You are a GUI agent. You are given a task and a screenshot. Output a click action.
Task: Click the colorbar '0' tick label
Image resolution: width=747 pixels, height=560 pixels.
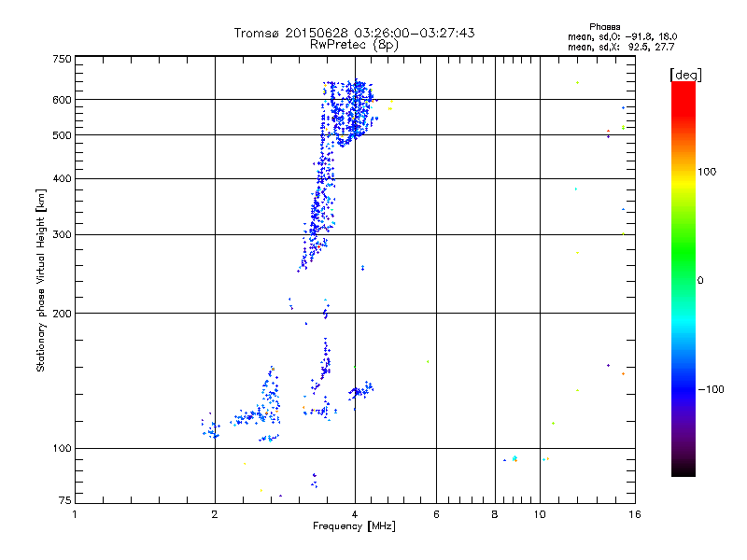click(700, 280)
